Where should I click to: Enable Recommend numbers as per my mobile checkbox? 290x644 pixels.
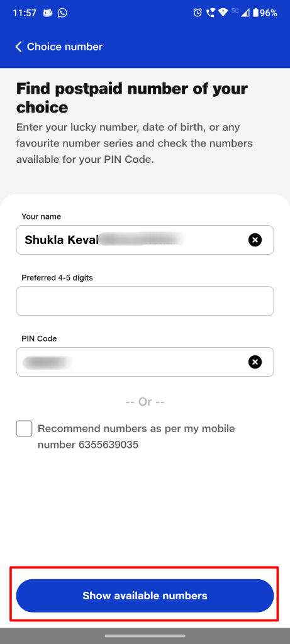(x=25, y=428)
